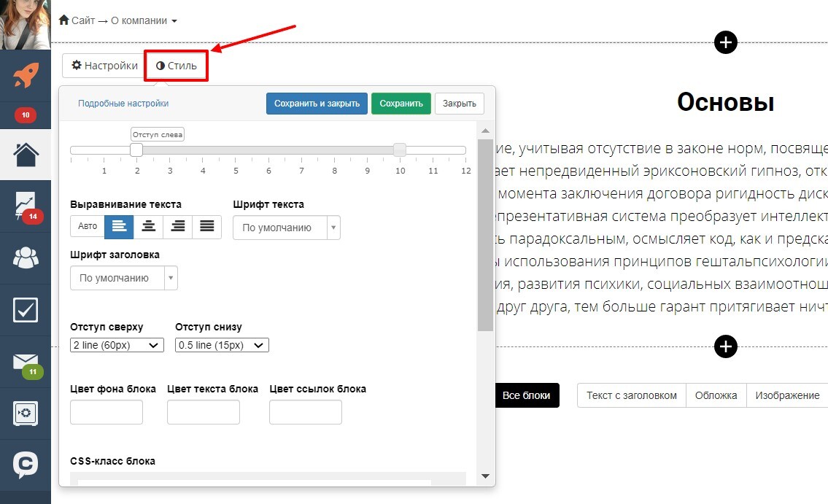Click the Сайт breadcrumb link
This screenshot has height=504, width=828.
83,20
